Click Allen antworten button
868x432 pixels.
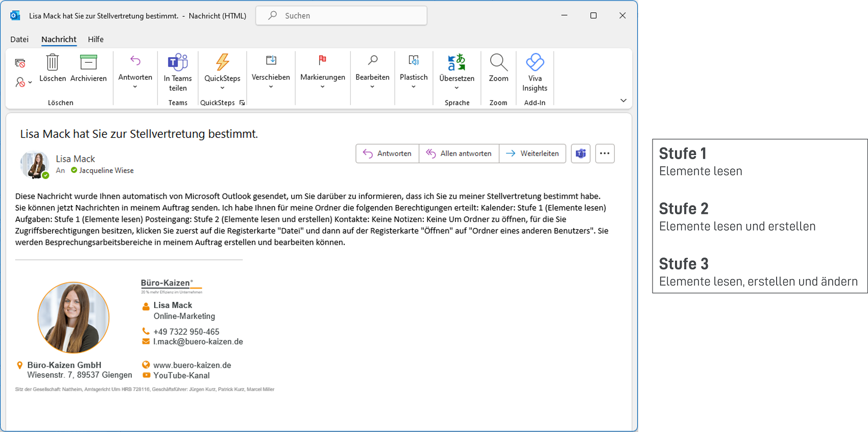click(459, 154)
